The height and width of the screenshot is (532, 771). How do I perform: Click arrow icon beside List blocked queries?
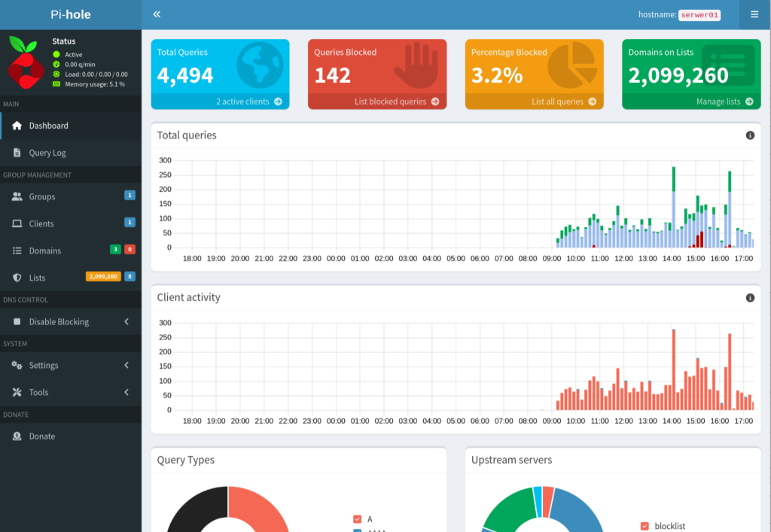pyautogui.click(x=435, y=102)
